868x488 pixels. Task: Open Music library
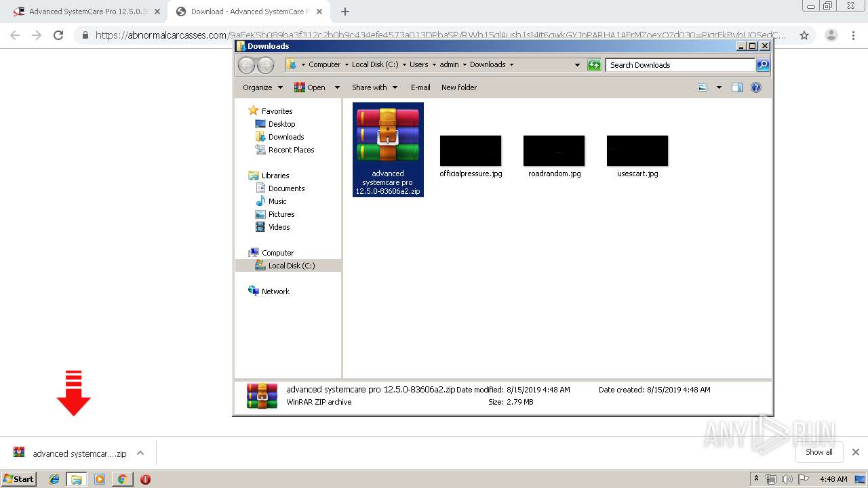(x=277, y=201)
